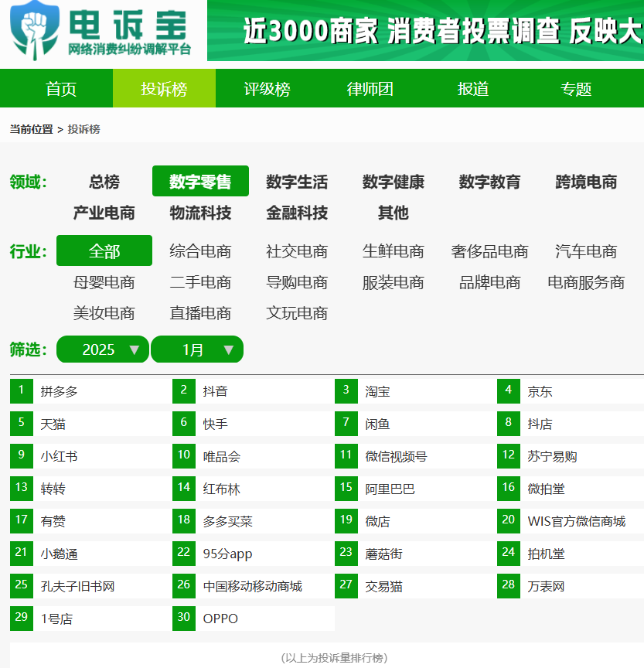The height and width of the screenshot is (668, 644).
Task: Open rank 3 淘宝 entry
Action: (x=416, y=391)
